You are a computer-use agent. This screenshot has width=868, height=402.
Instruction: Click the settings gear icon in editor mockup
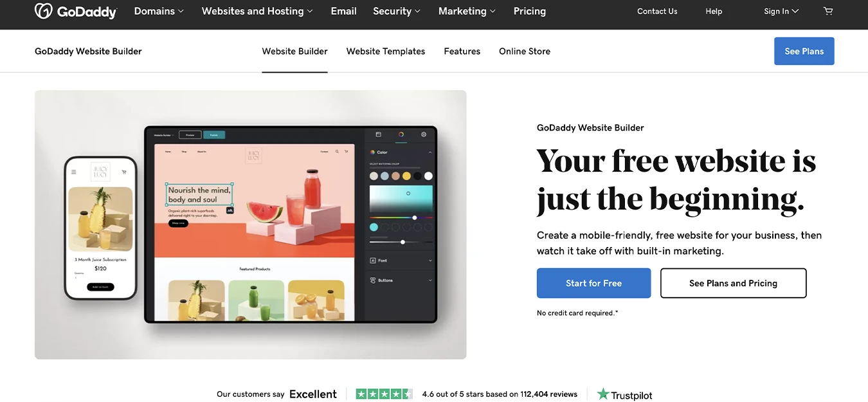[423, 134]
